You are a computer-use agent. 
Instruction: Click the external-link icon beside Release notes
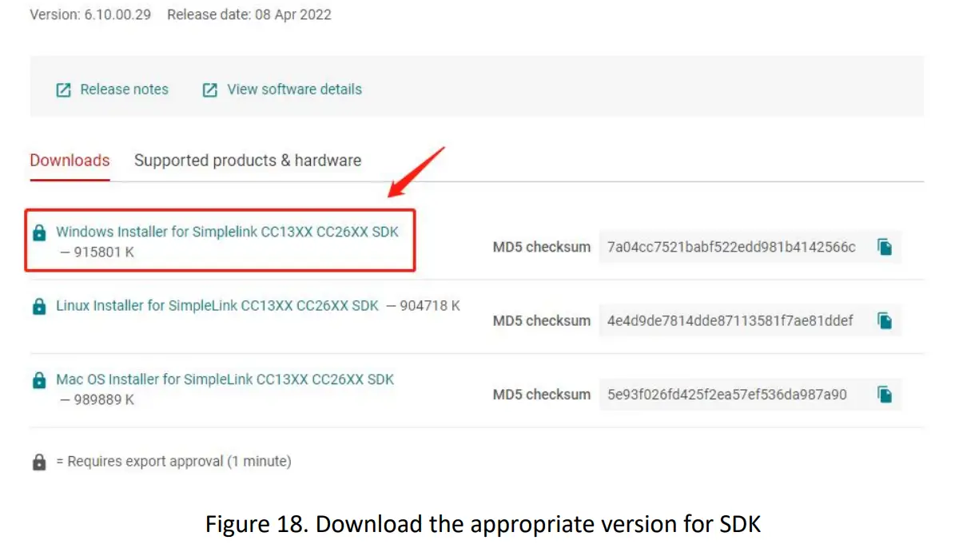[x=63, y=90]
